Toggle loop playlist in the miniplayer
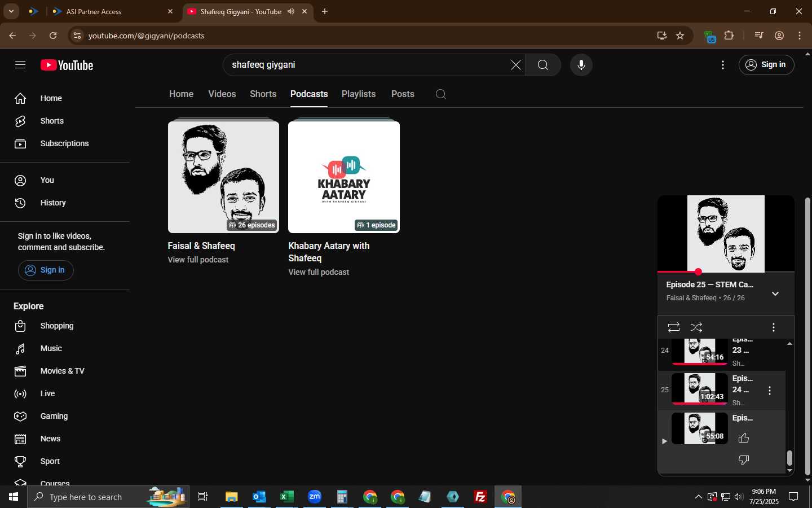 pos(673,327)
